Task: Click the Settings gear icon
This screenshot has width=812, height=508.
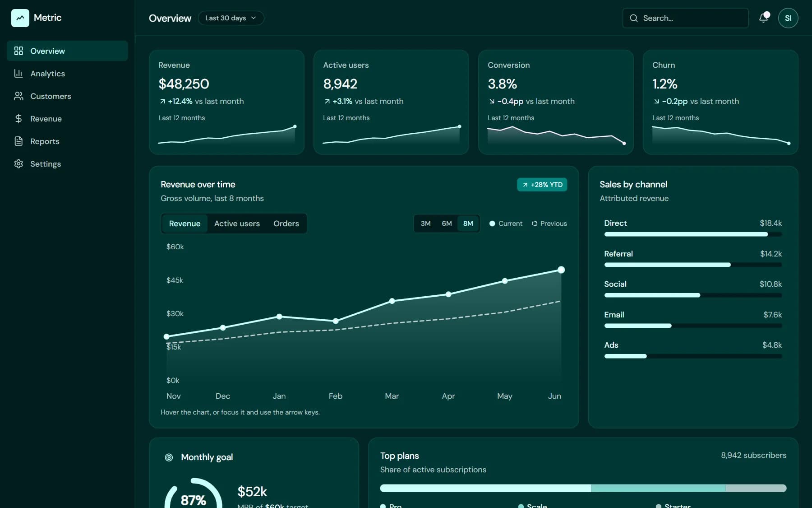Action: 18,164
